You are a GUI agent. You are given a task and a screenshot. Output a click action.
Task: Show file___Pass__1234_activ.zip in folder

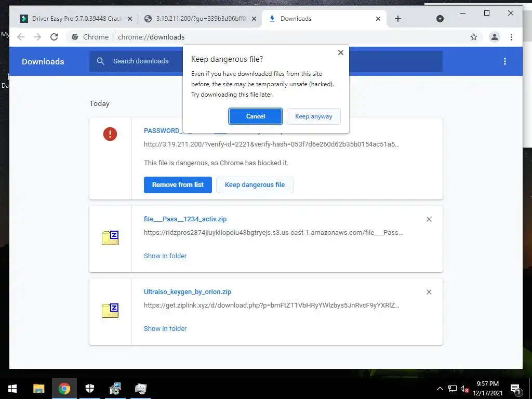[x=165, y=256]
